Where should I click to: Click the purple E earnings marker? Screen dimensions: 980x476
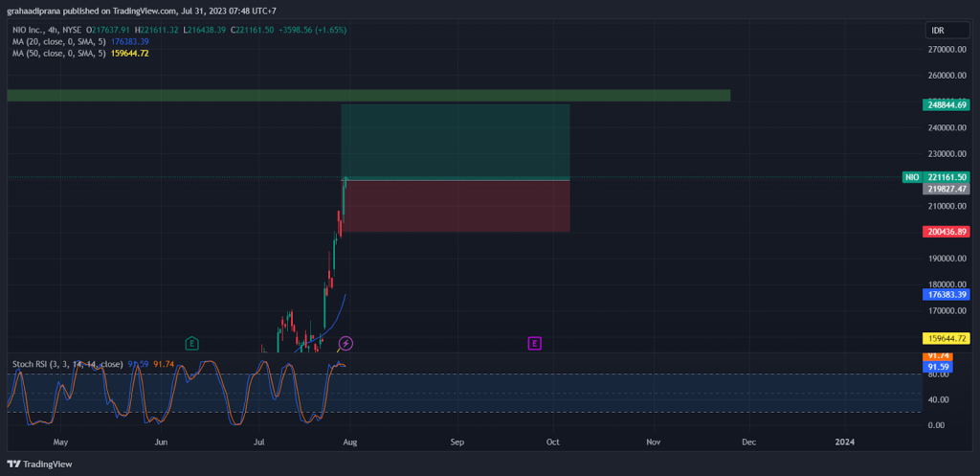(534, 344)
